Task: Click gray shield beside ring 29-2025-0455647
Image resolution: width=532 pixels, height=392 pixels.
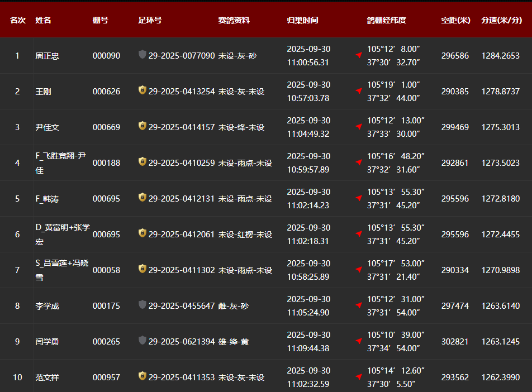Action: click(x=142, y=305)
